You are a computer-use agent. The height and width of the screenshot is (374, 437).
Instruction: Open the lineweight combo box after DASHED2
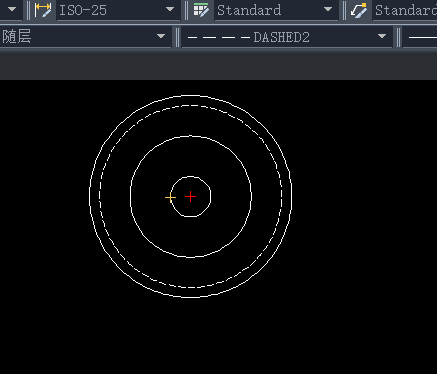(420, 37)
